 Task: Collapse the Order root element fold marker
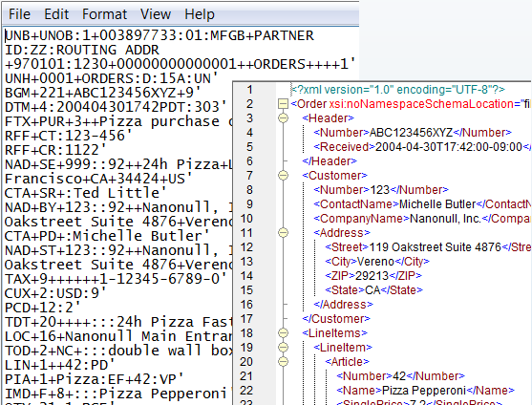click(x=283, y=104)
